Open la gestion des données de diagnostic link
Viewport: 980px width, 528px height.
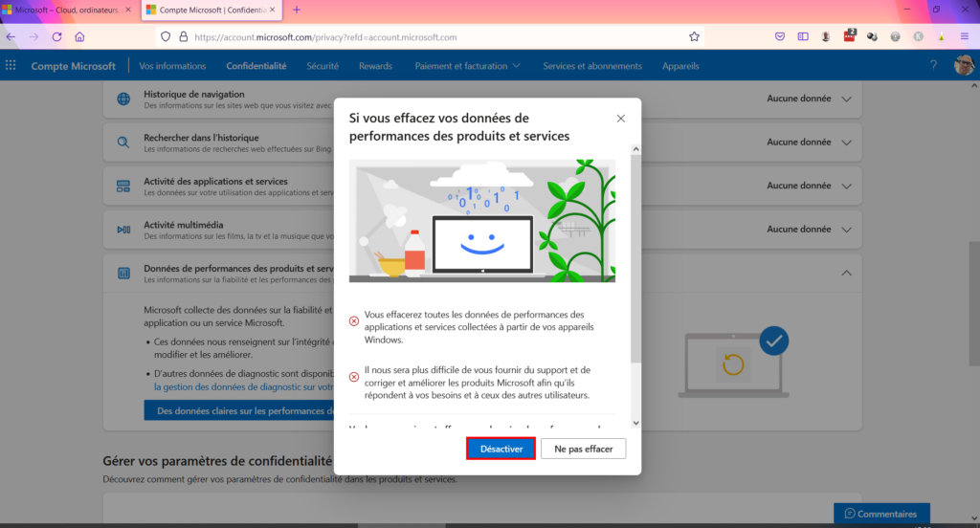pos(244,386)
